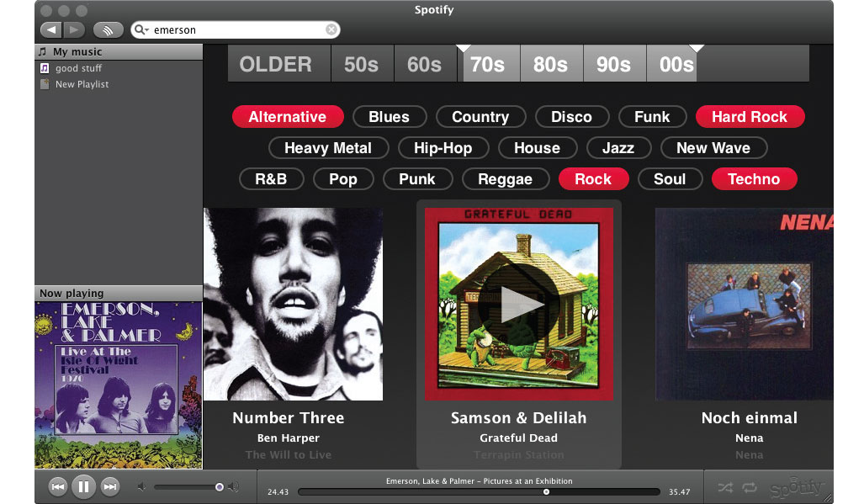Grab the range marker above 70s
The image size is (864, 504).
[x=464, y=49]
